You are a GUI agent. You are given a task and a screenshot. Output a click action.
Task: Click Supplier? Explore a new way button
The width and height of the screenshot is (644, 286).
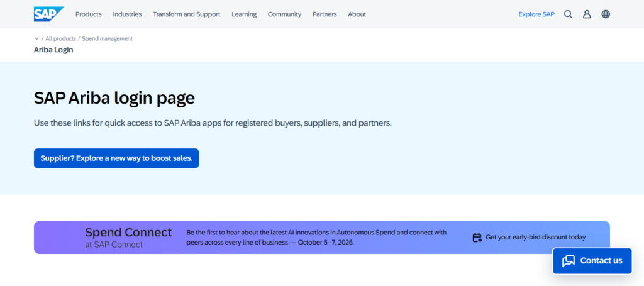(x=116, y=158)
